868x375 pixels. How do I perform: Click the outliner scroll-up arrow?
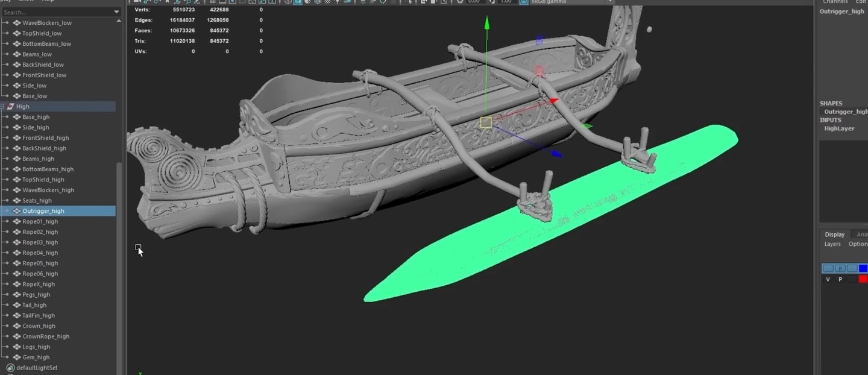click(119, 22)
